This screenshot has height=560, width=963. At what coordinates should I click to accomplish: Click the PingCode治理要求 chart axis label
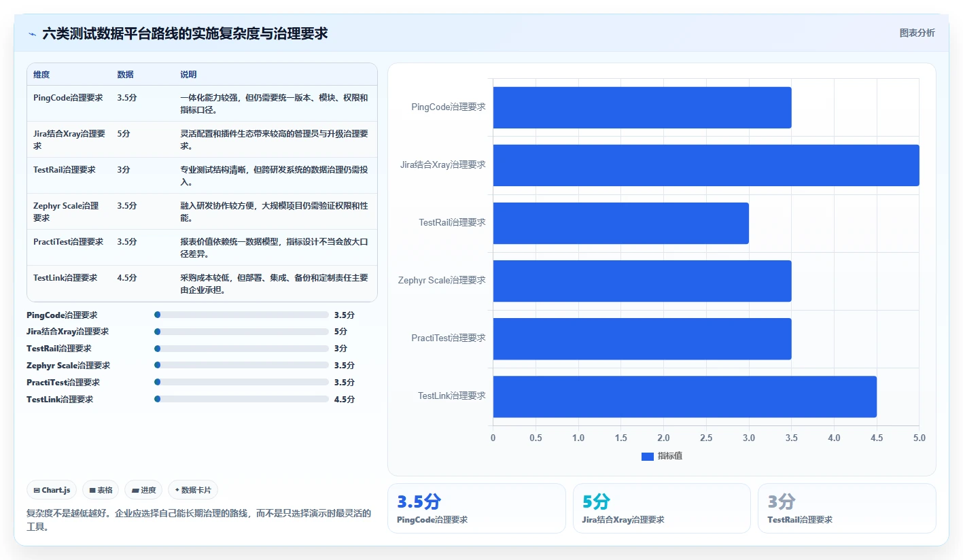coord(449,107)
